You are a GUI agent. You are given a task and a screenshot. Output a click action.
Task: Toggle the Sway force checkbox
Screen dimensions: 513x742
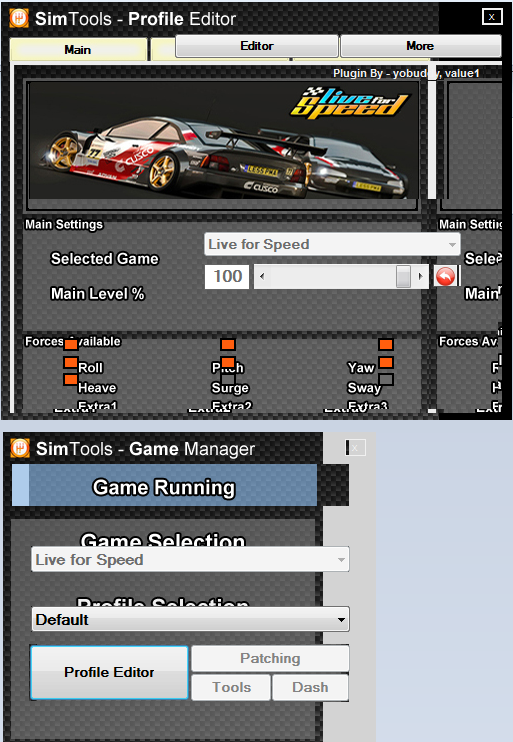(386, 379)
